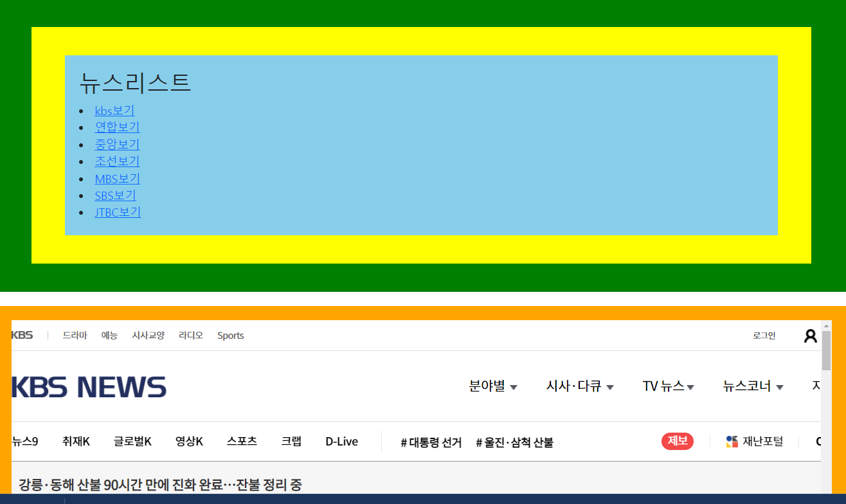Expand the 뉴스코너 dropdown menu
Screen dimensions: 846x504
(753, 386)
